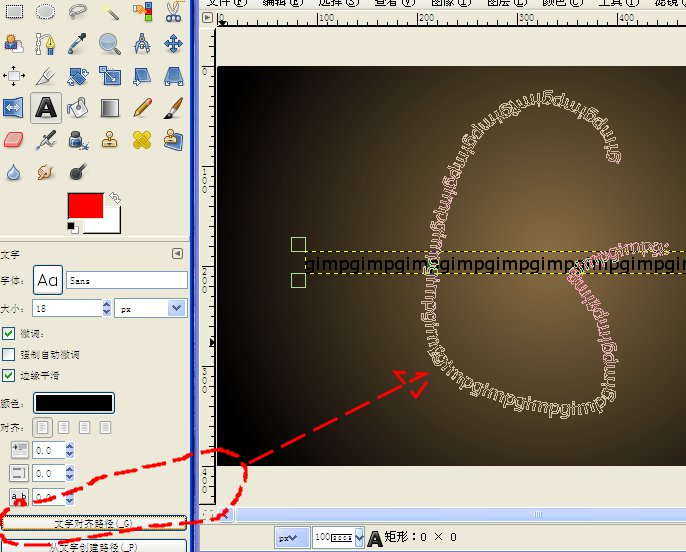The width and height of the screenshot is (686, 552).
Task: Select the Select by Color tool
Action: click(x=142, y=11)
